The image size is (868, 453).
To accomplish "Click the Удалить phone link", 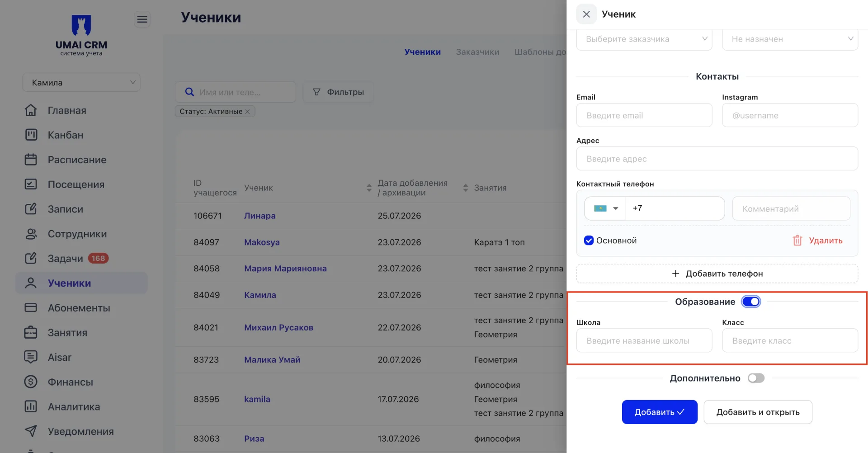I will tap(826, 241).
